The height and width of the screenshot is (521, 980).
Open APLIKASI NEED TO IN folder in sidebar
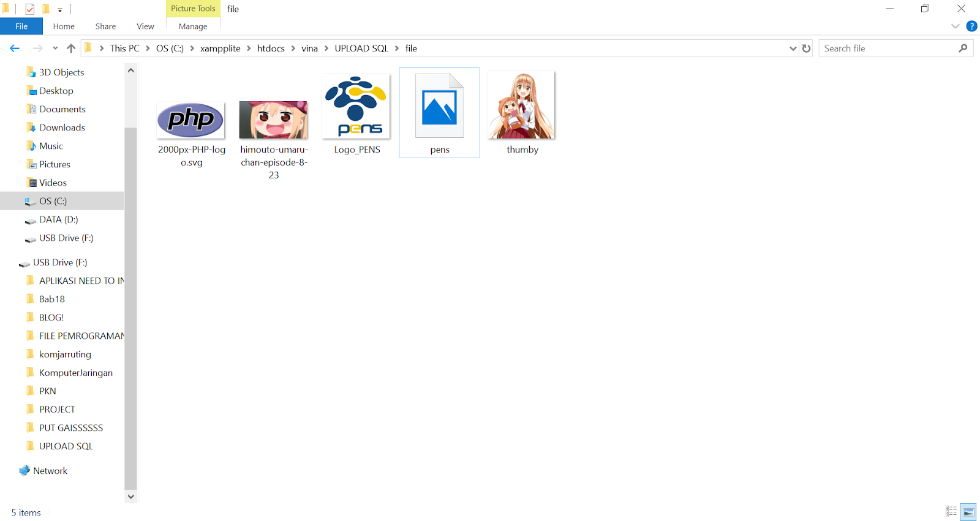point(81,281)
